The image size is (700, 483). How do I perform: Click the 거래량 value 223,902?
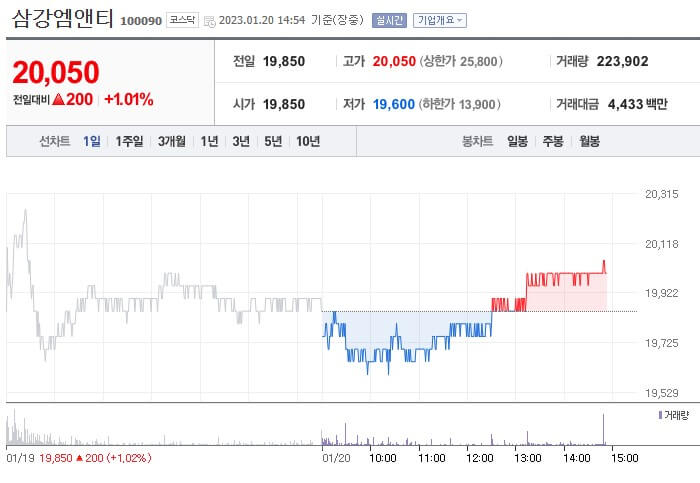pos(622,61)
